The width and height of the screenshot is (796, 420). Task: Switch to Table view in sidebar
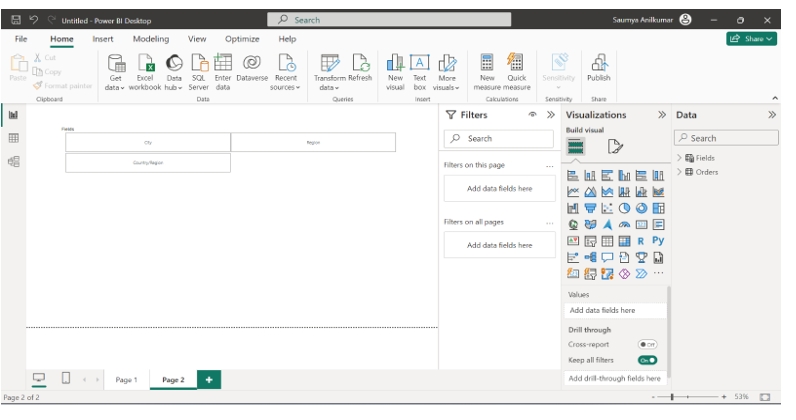click(13, 138)
